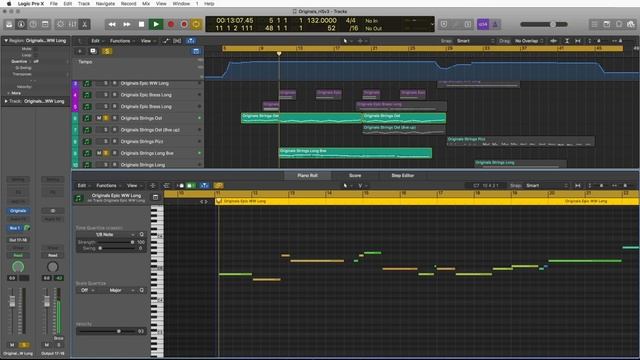This screenshot has width=640, height=360.
Task: Switch to the Step Editor tab
Action: [403, 176]
